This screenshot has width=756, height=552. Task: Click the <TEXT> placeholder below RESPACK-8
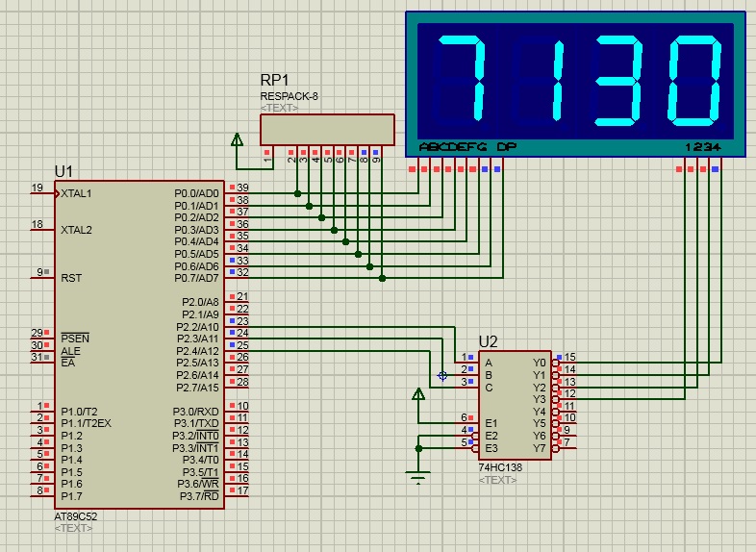click(279, 108)
